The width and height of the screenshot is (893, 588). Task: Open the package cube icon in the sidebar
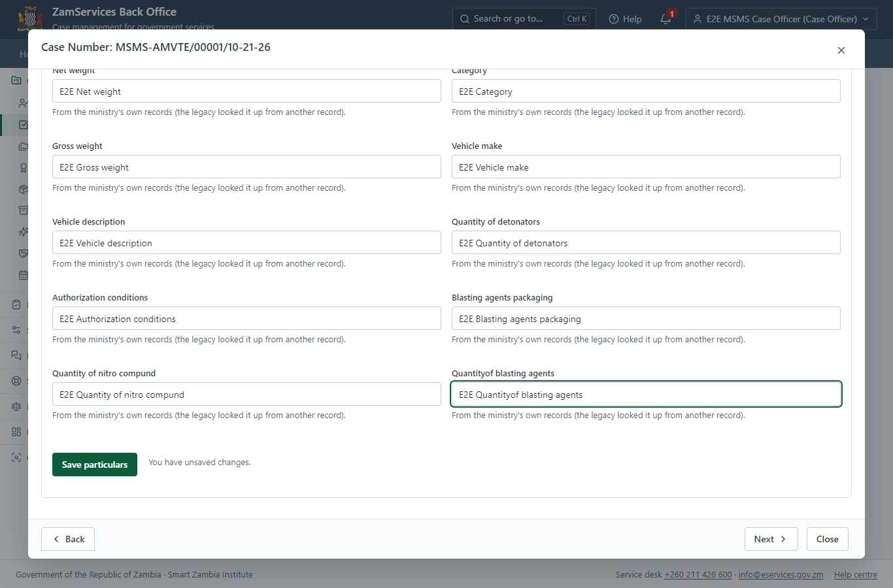[24, 189]
